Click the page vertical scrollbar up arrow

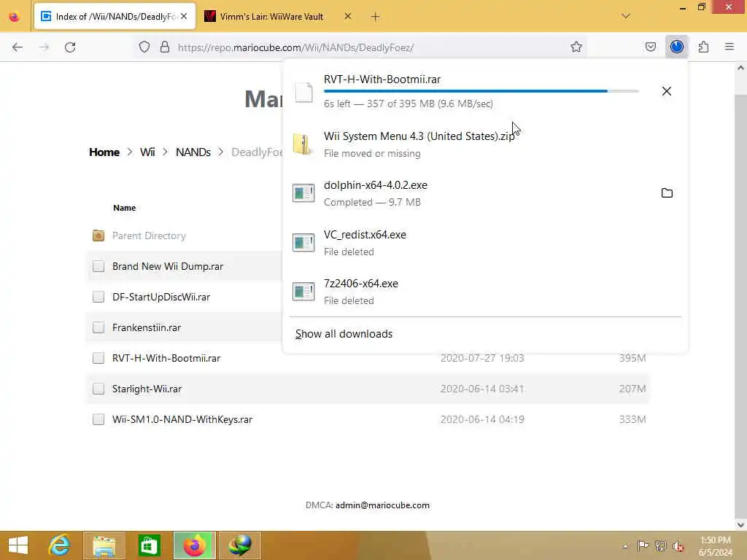coord(740,68)
